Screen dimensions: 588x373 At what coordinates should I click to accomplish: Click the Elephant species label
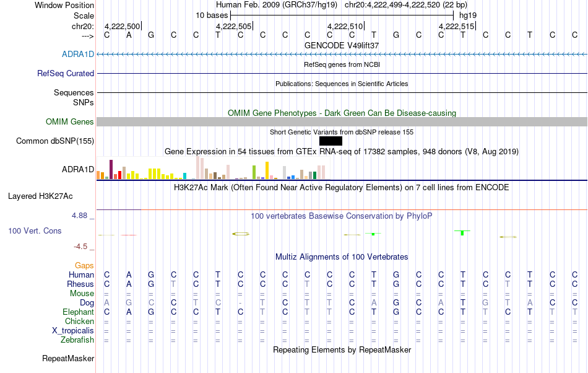pyautogui.click(x=78, y=312)
